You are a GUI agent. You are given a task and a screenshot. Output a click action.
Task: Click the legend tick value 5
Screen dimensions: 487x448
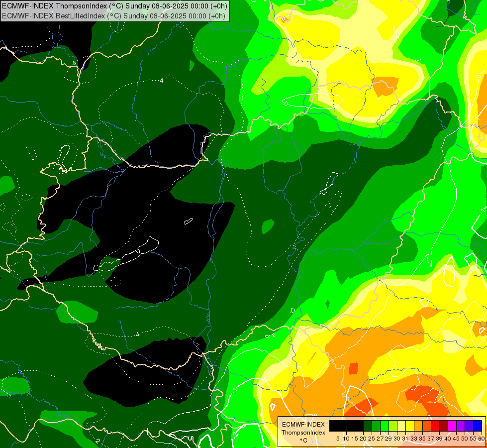click(338, 439)
